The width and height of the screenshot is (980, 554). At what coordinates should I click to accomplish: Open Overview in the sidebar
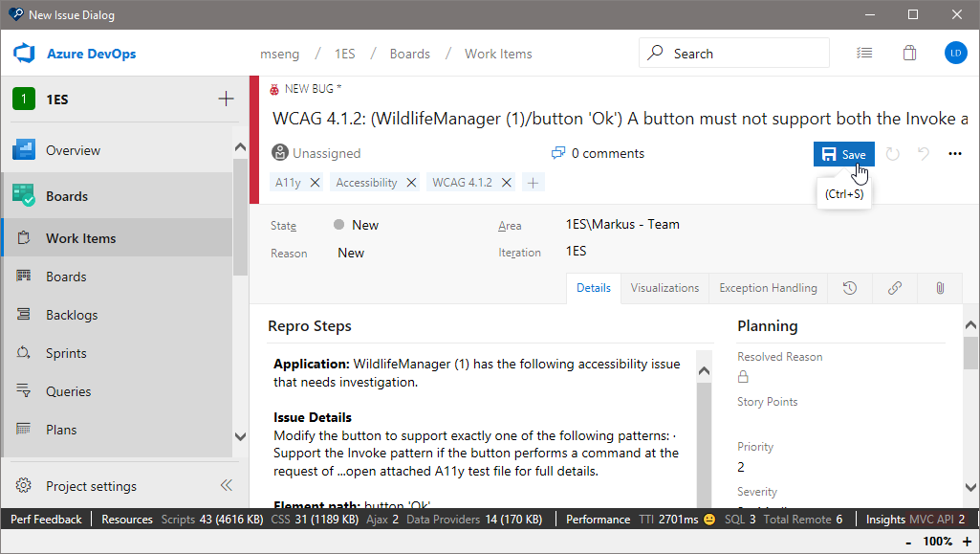(119, 150)
